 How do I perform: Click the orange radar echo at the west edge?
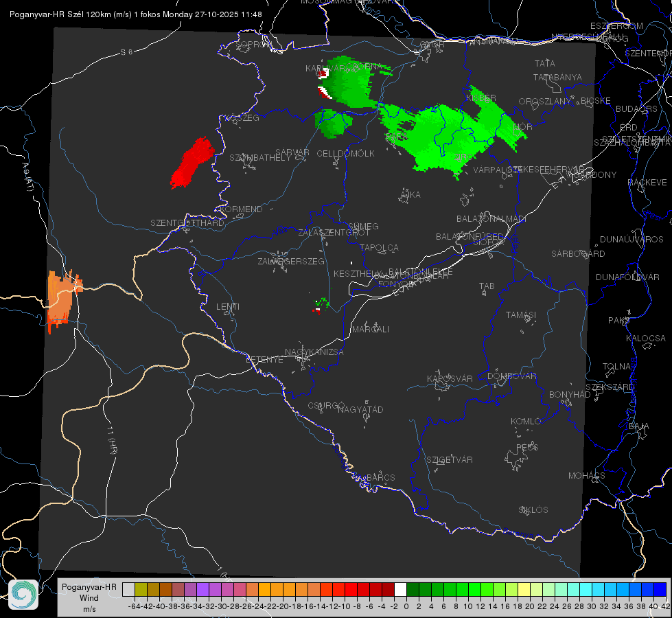pos(63,301)
